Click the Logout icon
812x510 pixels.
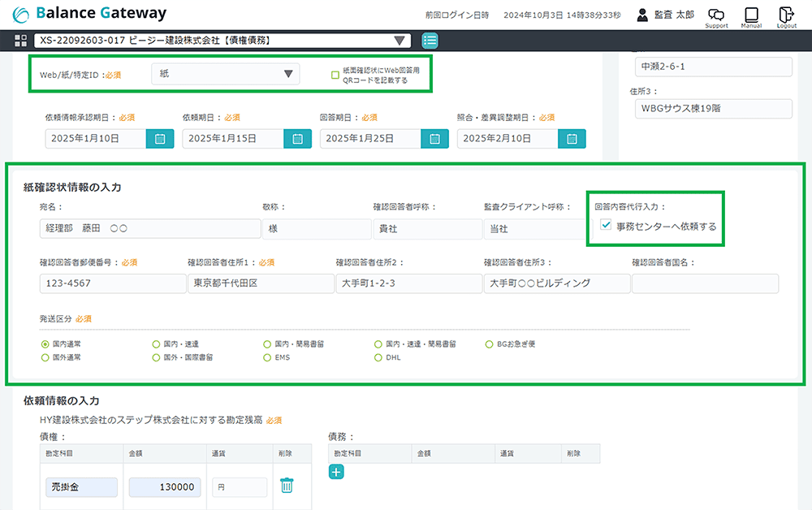tap(786, 15)
